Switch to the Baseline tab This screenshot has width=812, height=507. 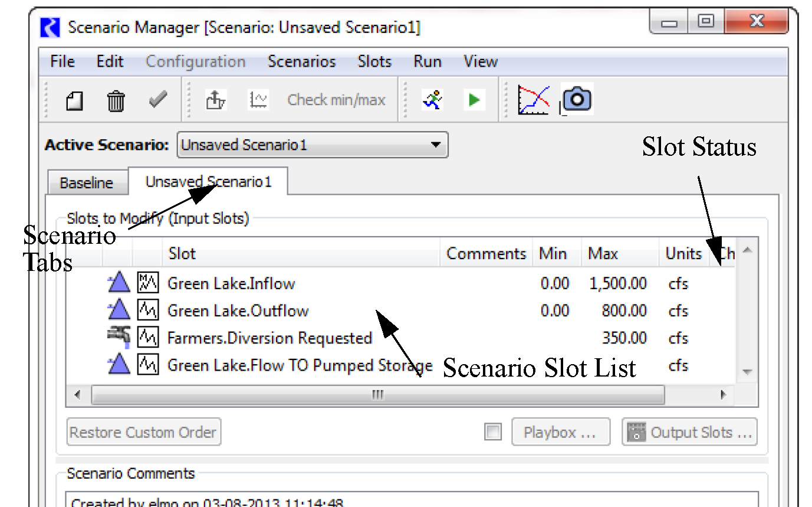[x=86, y=183]
